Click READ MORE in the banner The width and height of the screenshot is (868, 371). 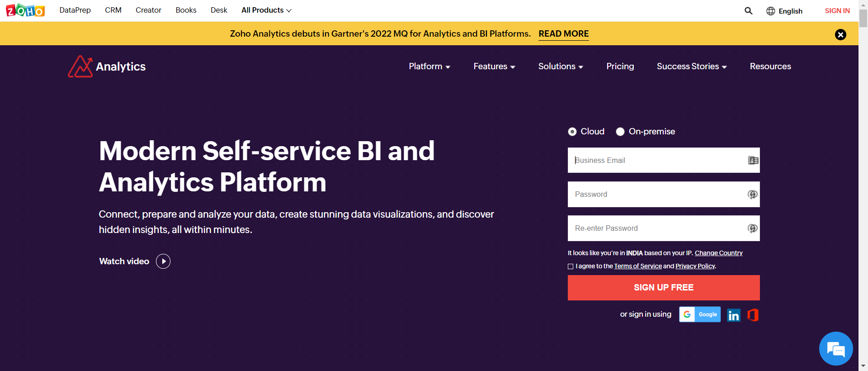(564, 34)
